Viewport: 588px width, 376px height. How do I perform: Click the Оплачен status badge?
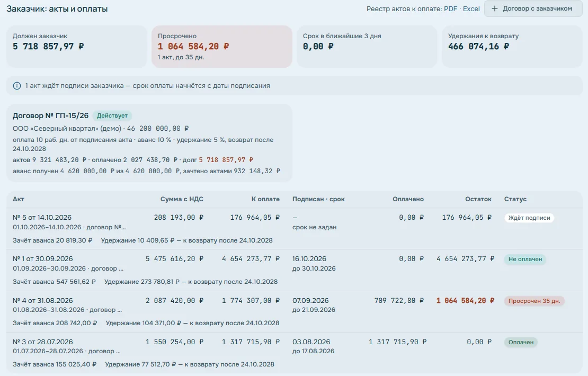pyautogui.click(x=521, y=342)
